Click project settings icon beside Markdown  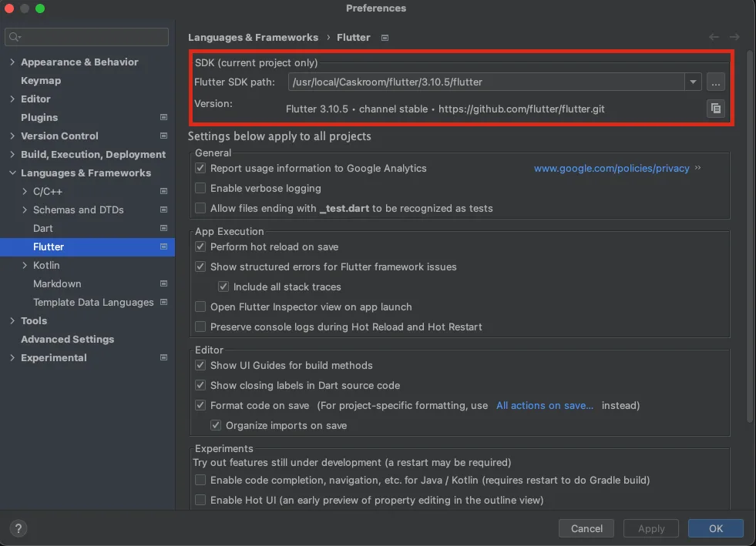(x=163, y=284)
